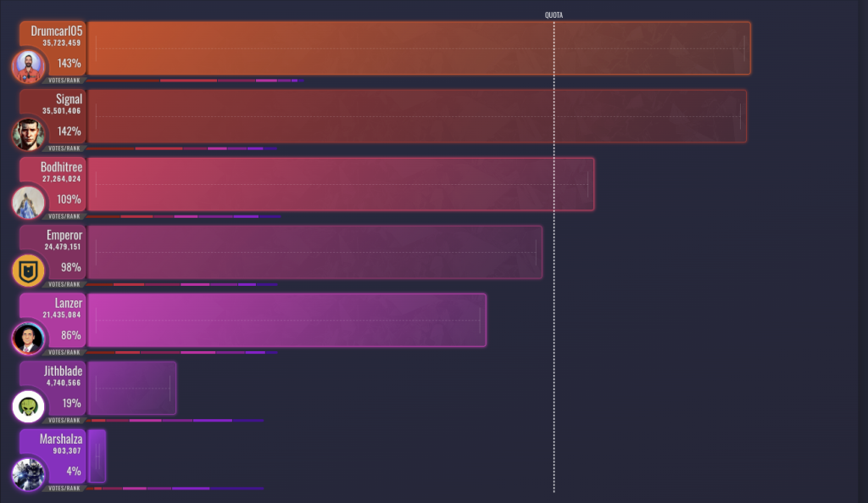Screen dimensions: 868x503
Task: Click the Drumcarl05 candidate name
Action: [57, 31]
